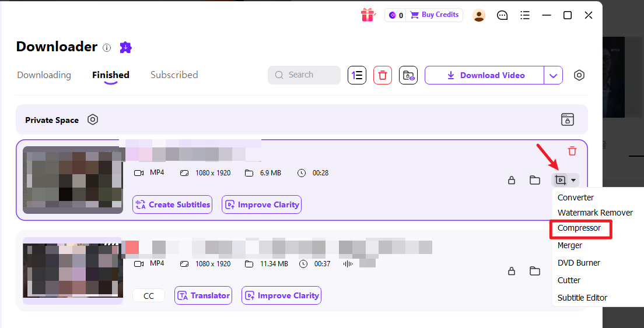Open the Subscribed tab

(x=174, y=75)
